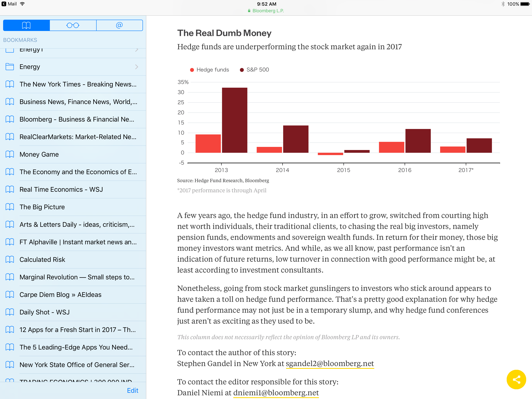Open the Energy bookmarks folder icon
This screenshot has height=399, width=532.
point(10,67)
